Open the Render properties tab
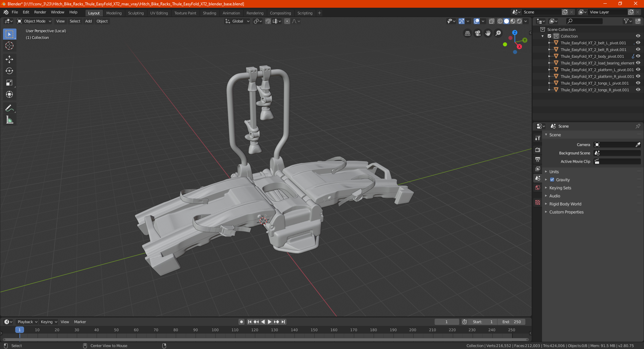The width and height of the screenshot is (644, 349). (538, 150)
